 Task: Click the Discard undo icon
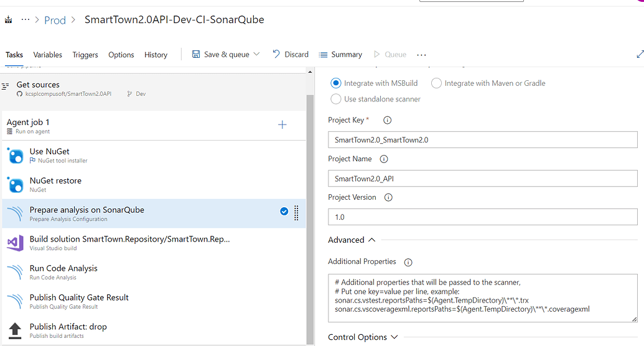(x=276, y=54)
